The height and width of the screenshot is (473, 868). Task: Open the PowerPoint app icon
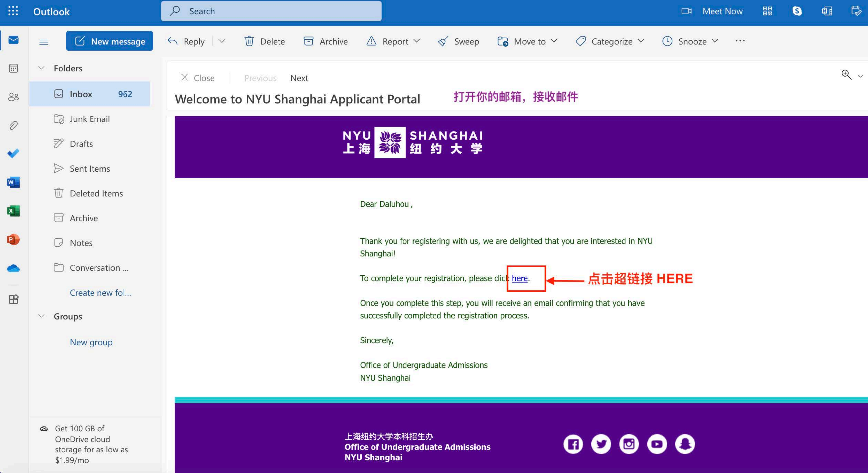(13, 239)
